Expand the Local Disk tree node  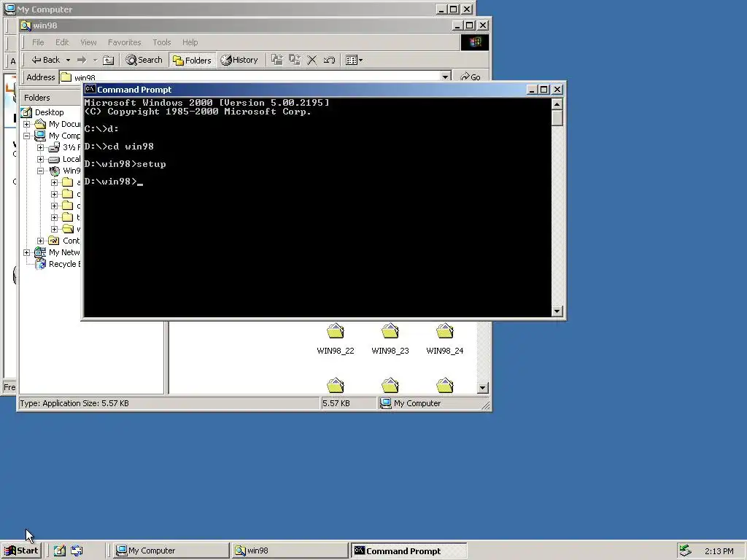pos(41,159)
